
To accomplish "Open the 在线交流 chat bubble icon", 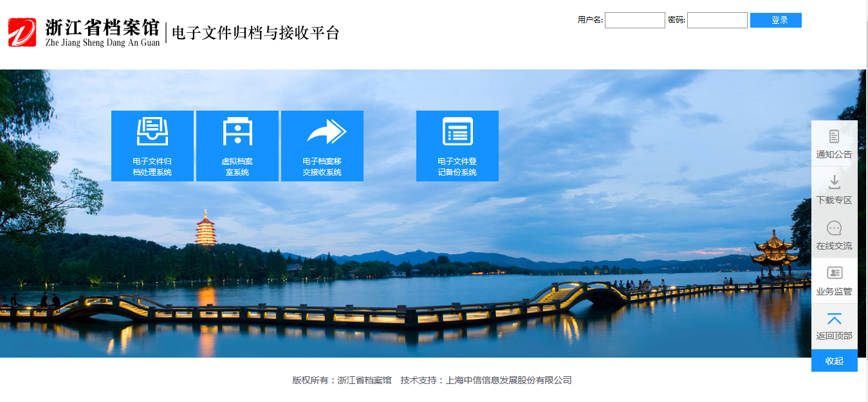I will (x=834, y=228).
